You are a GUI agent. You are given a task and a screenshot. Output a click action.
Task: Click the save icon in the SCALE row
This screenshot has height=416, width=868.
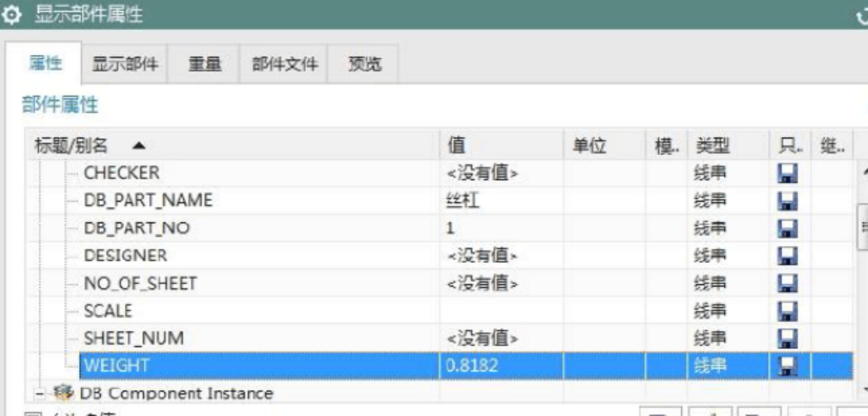[x=785, y=311]
